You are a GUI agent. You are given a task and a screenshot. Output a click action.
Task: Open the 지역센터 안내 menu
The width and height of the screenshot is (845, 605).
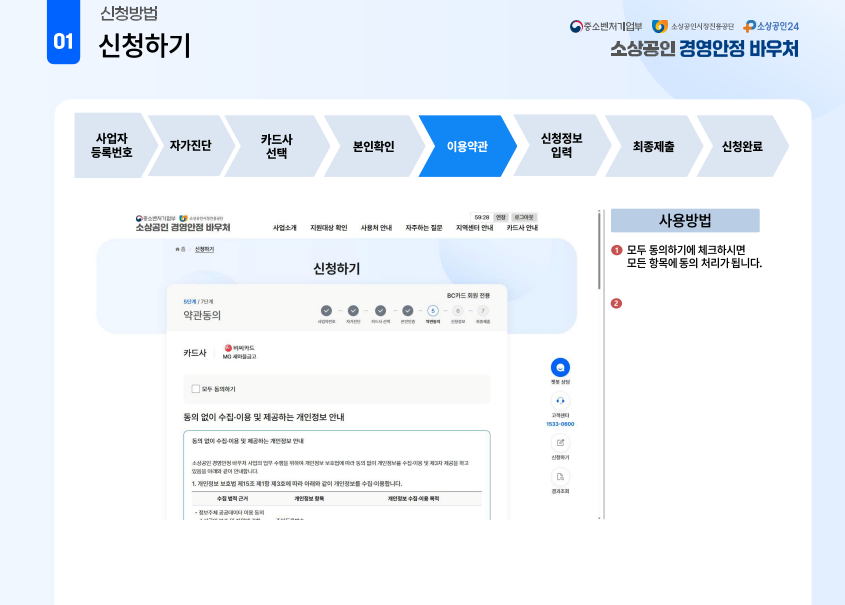[x=474, y=228]
